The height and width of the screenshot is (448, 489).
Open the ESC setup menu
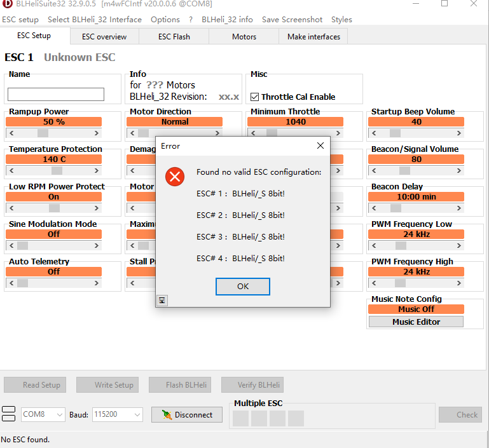click(x=20, y=19)
